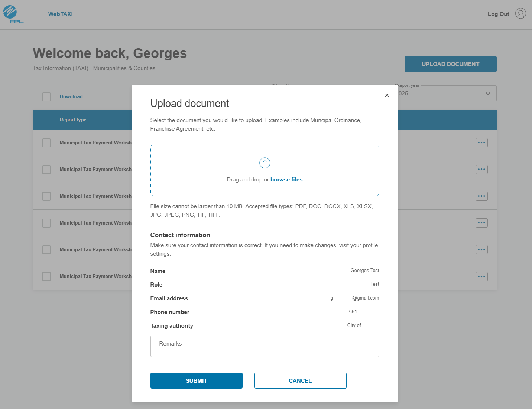Open more options on third worksheet row
Image resolution: width=532 pixels, height=409 pixels.
(481, 196)
